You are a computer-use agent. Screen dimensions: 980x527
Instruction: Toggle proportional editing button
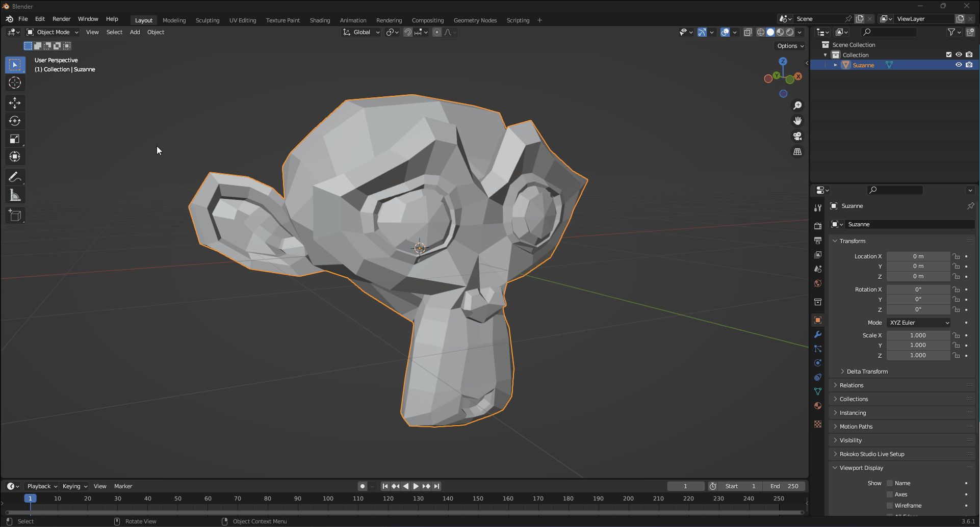pyautogui.click(x=437, y=32)
